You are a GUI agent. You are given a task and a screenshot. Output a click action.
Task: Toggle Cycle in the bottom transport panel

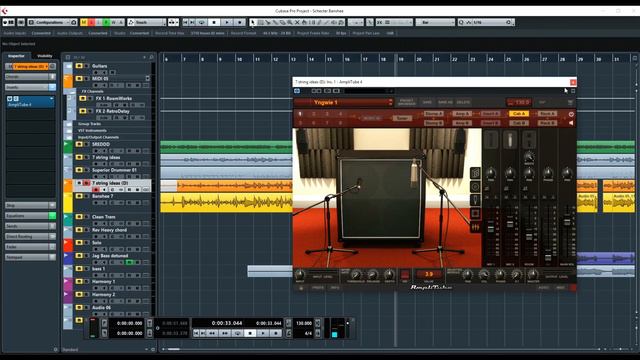[237, 333]
